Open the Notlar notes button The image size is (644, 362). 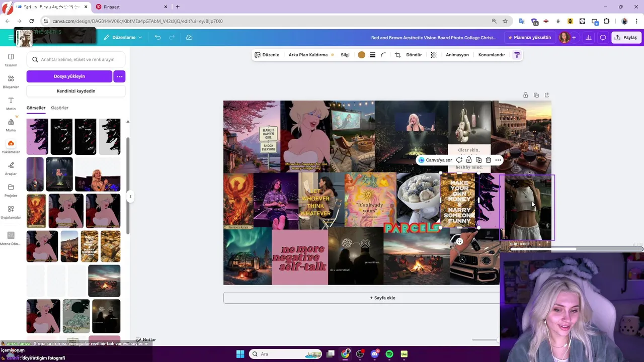pyautogui.click(x=146, y=340)
